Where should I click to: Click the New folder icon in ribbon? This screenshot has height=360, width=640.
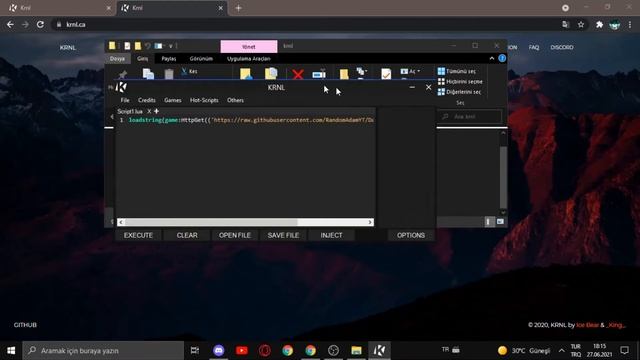click(x=344, y=74)
